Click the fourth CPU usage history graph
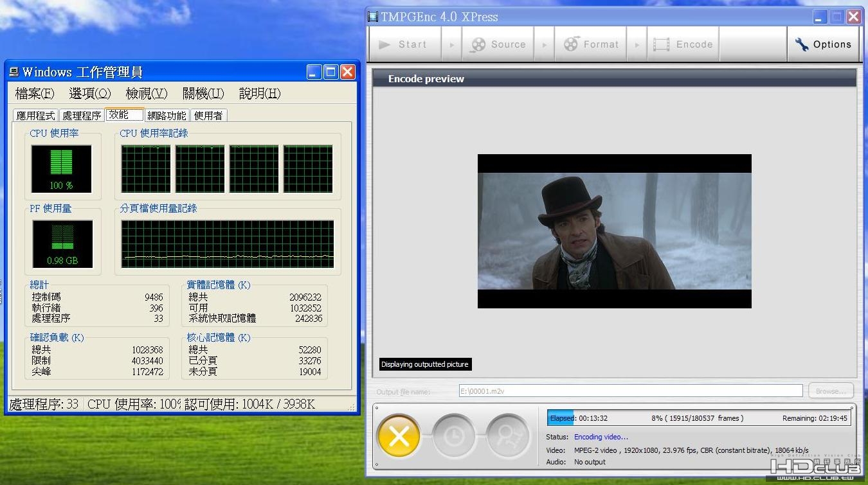Viewport: 868px width, 485px height. (x=308, y=169)
